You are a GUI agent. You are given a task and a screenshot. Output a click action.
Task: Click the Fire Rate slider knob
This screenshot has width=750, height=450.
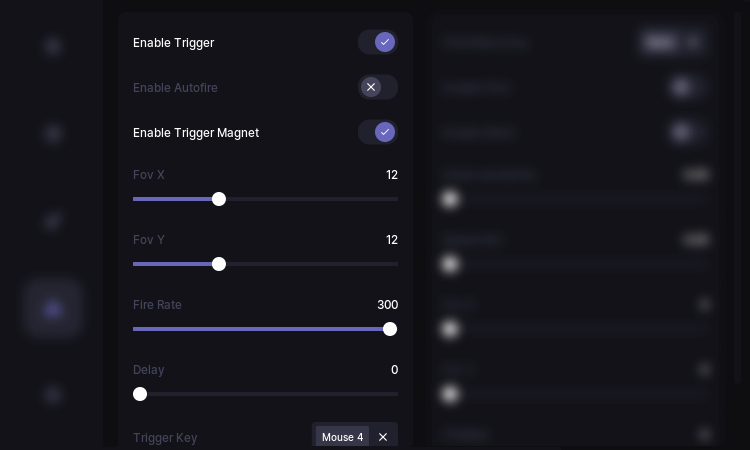[x=390, y=329]
